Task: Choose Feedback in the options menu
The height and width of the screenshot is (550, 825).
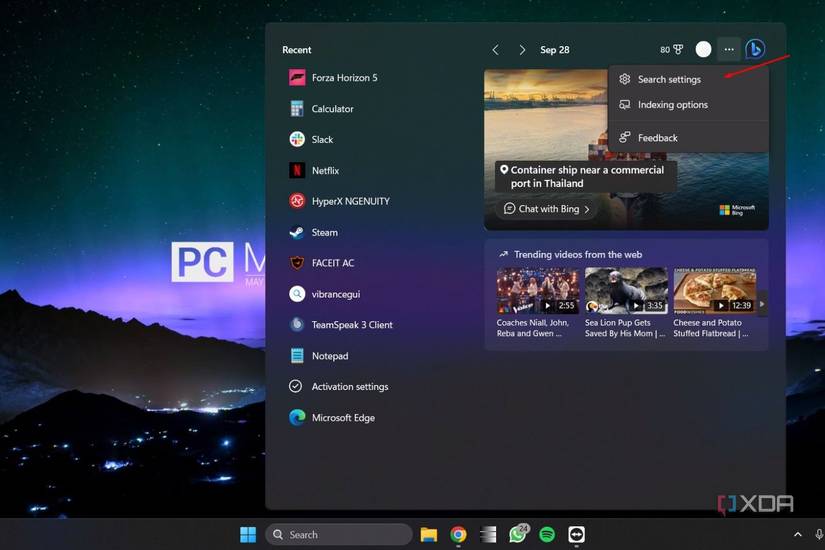Action: (x=688, y=138)
